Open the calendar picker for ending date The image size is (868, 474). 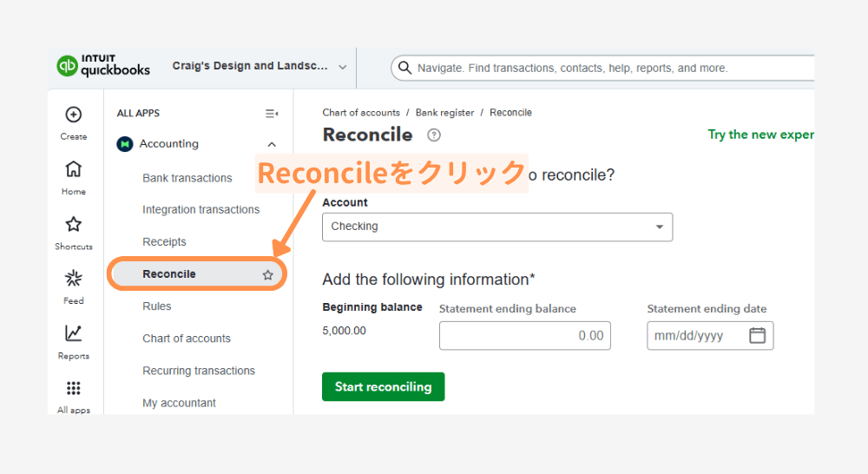[757, 336]
